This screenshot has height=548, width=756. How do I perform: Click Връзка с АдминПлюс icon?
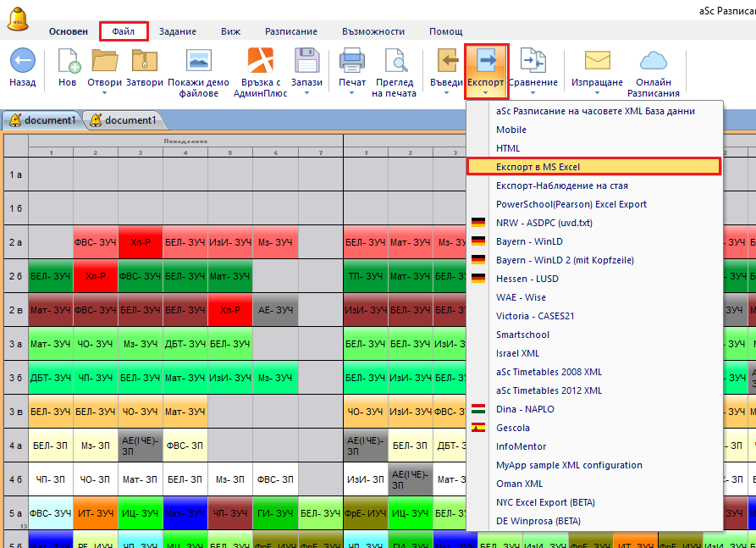(x=260, y=62)
